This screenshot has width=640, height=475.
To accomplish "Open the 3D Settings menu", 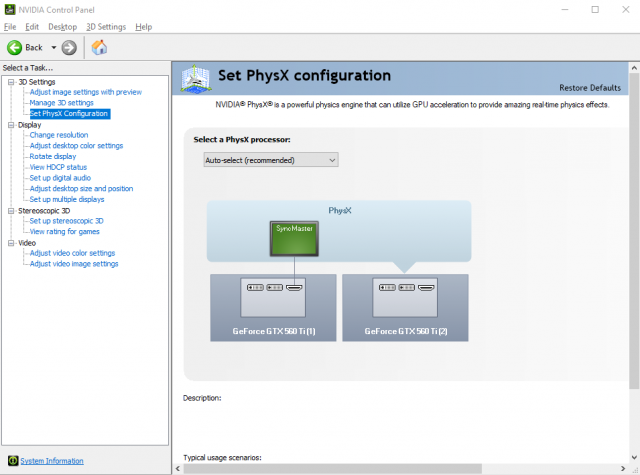I will tap(105, 26).
